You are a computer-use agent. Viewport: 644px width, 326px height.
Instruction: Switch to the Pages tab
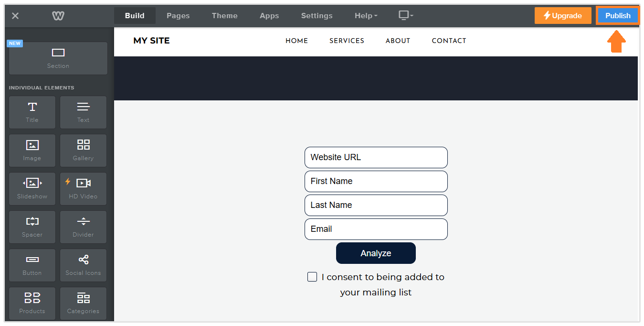pyautogui.click(x=178, y=15)
